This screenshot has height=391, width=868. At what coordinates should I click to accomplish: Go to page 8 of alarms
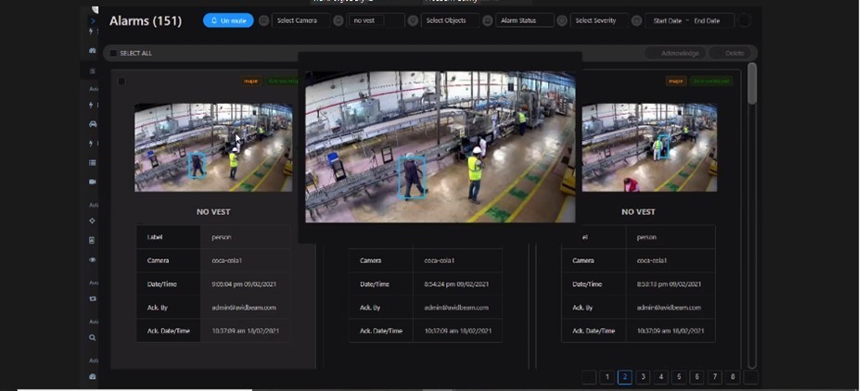coord(733,377)
